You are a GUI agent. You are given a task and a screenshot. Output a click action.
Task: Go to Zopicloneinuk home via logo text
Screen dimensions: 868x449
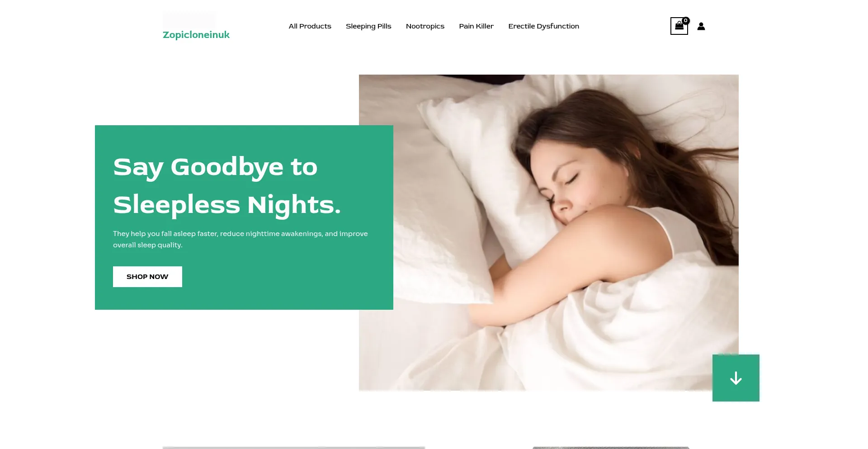coord(196,35)
